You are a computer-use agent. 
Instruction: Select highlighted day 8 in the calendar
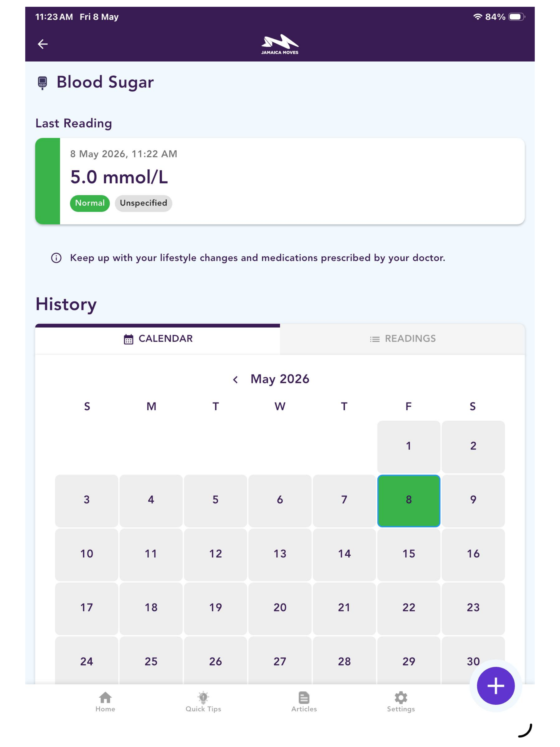(x=408, y=501)
